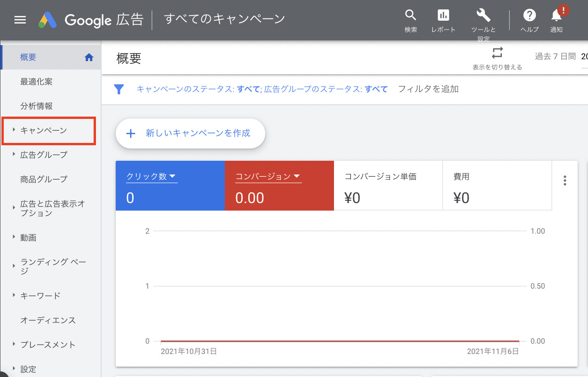
Task: Select 最適化案 in the sidebar
Action: [x=36, y=82]
